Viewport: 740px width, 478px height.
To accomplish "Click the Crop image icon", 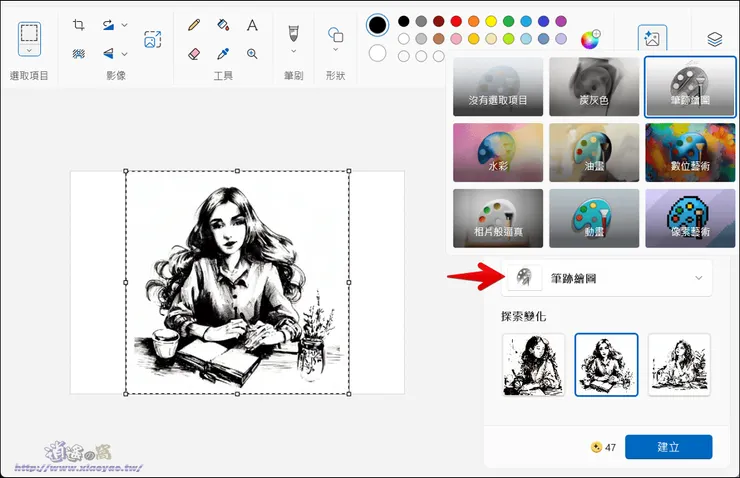I will [79, 25].
